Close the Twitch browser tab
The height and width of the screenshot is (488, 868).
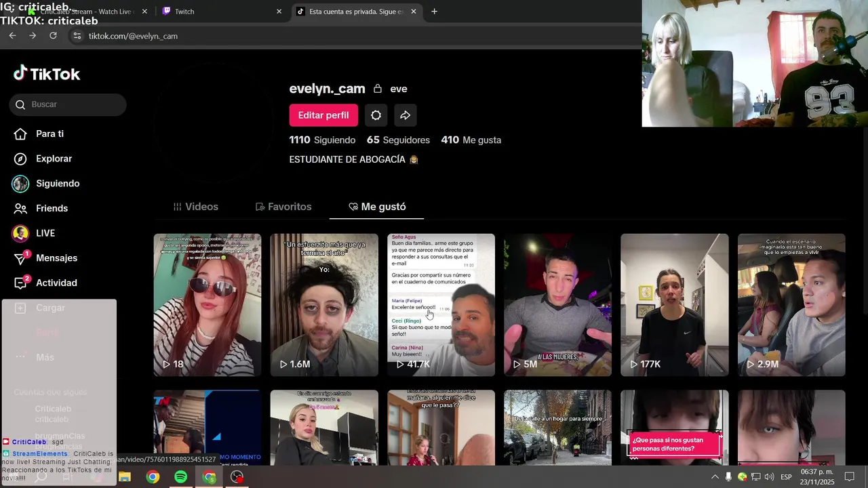pyautogui.click(x=279, y=12)
